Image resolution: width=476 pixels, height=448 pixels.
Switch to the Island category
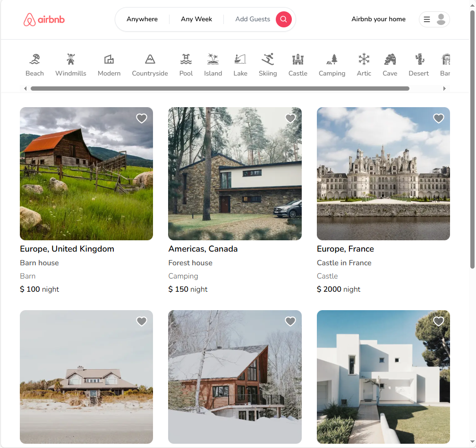(213, 59)
